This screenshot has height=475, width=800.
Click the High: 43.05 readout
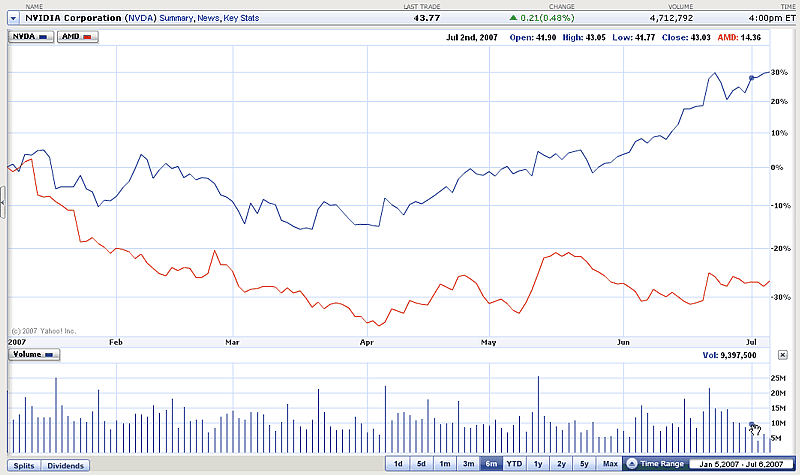tap(584, 37)
